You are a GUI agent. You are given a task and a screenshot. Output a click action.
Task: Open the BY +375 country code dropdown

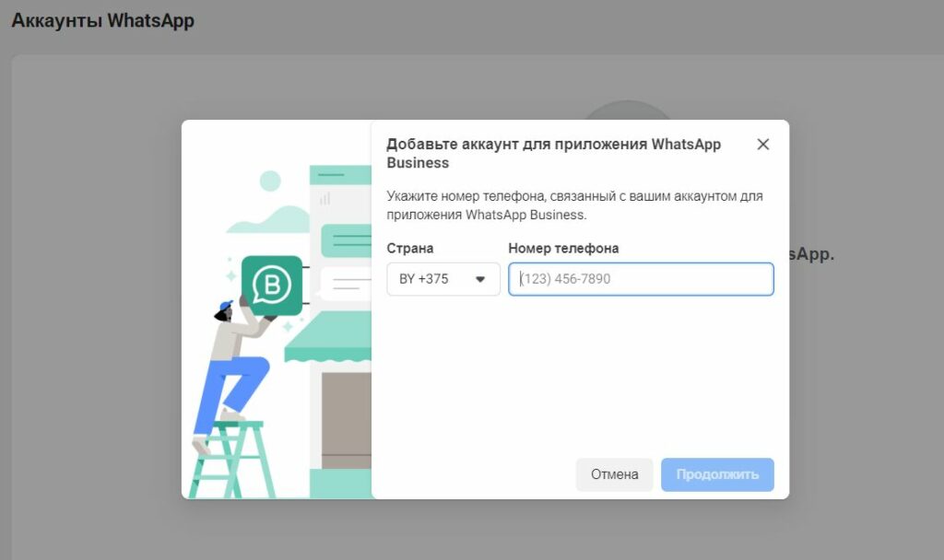(x=443, y=279)
